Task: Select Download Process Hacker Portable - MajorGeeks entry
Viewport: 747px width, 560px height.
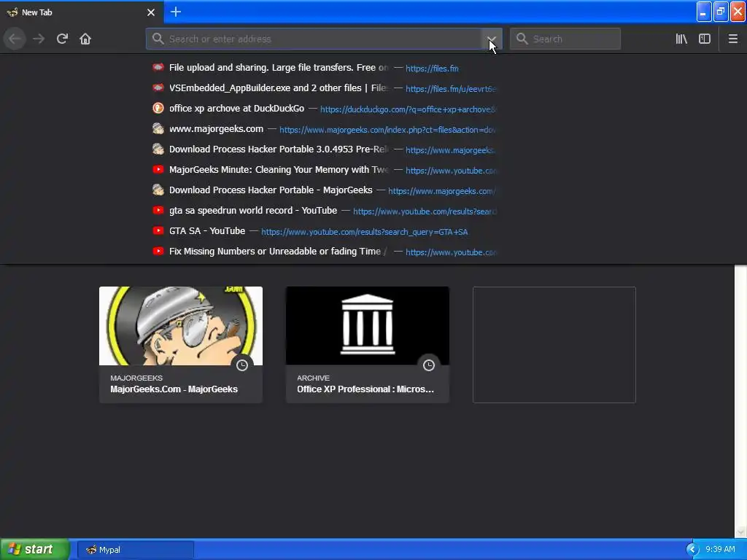Action: click(324, 190)
